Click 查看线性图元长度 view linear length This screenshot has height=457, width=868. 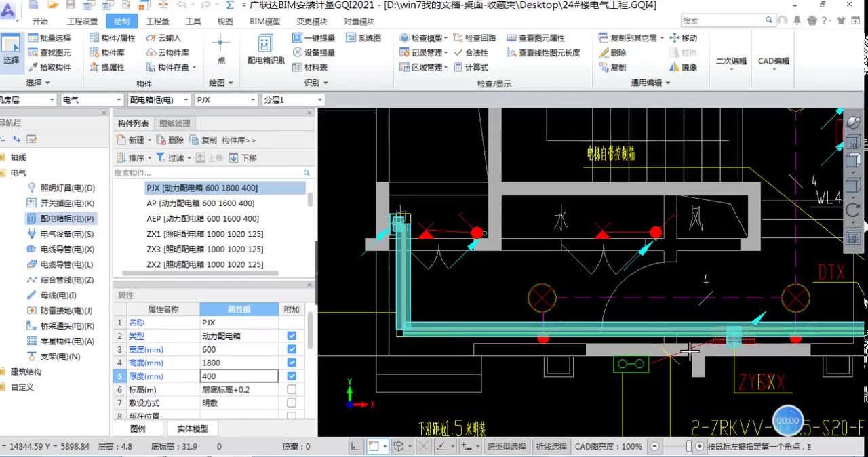544,52
